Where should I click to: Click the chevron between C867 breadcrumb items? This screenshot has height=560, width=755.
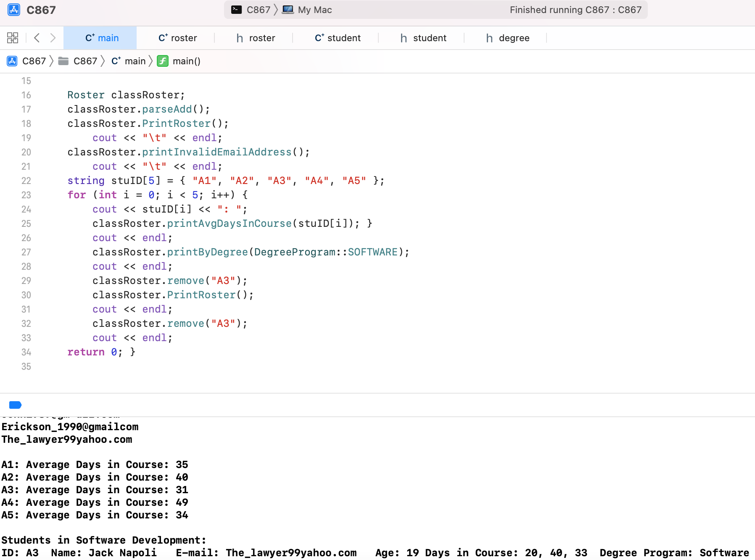click(x=51, y=61)
